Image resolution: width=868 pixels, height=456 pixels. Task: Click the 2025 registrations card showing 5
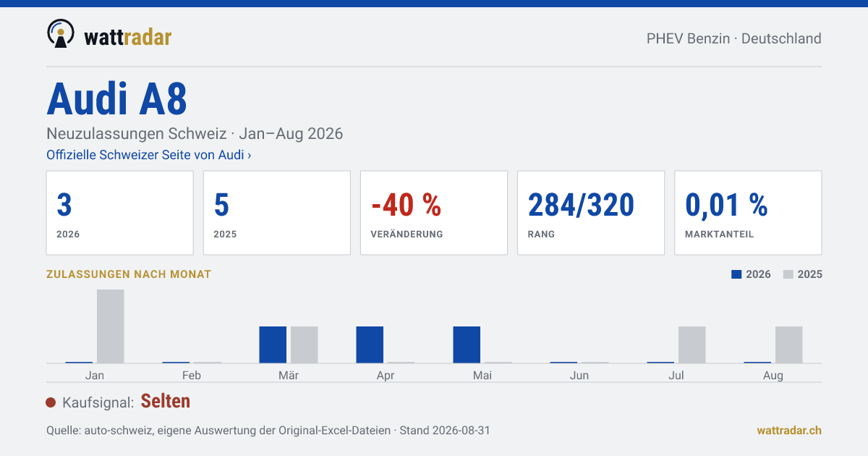tap(277, 213)
